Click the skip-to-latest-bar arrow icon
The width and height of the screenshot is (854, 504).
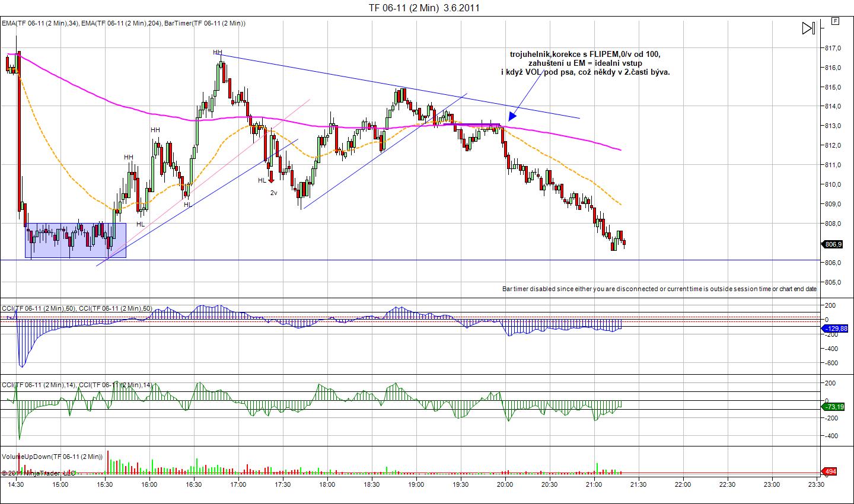[808, 28]
